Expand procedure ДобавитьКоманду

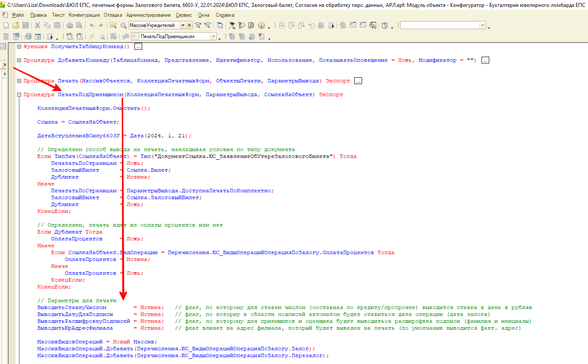click(19, 60)
